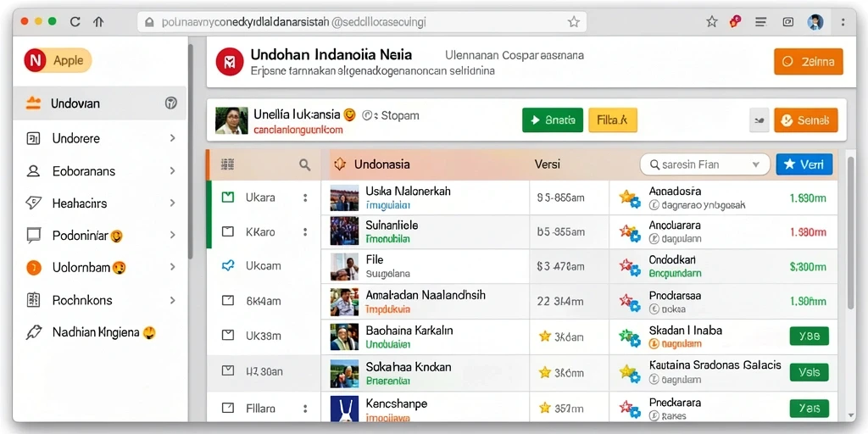Toggle the Fillaro row checkbox
Screen dimensions: 868x434
click(x=227, y=409)
